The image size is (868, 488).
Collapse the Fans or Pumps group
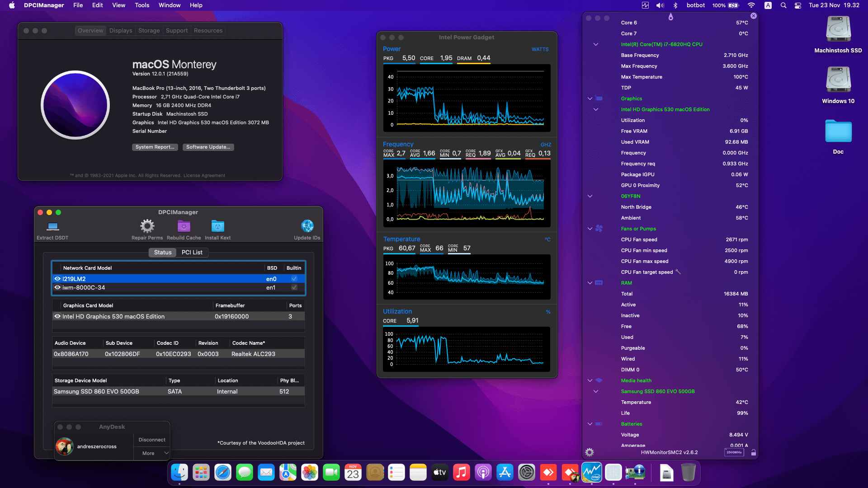pos(590,229)
